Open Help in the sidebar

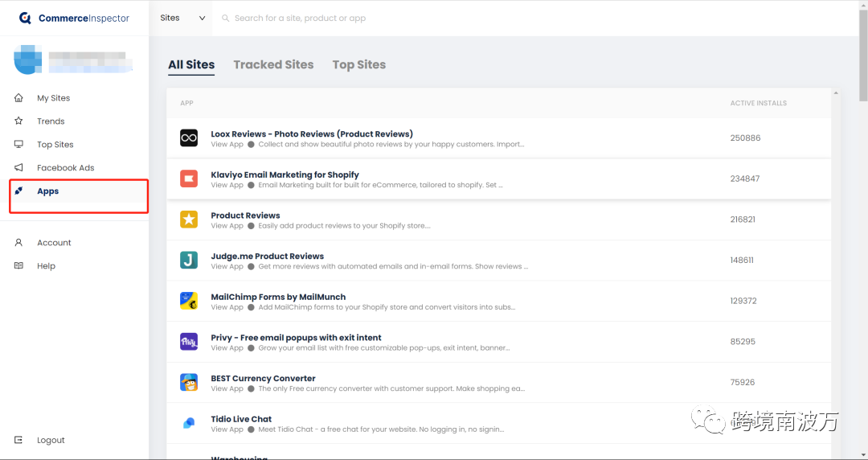pos(46,266)
